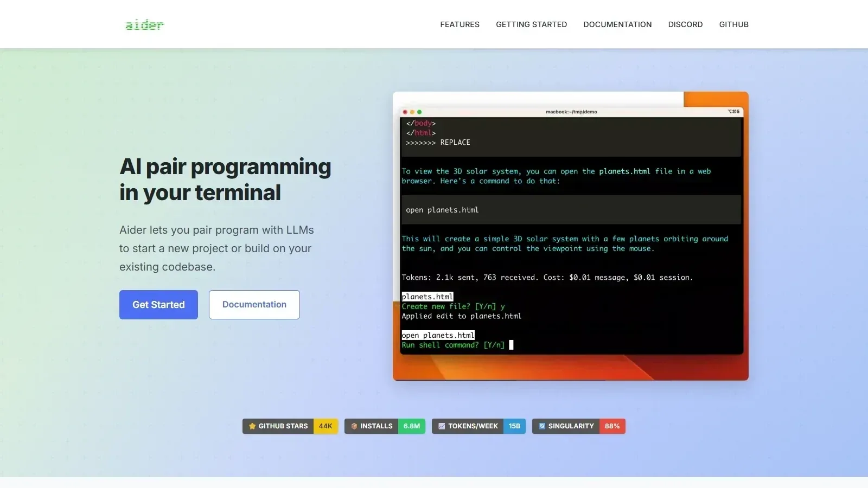The height and width of the screenshot is (488, 868).
Task: Click 'Applied edit to planets.html' line
Action: pyautogui.click(x=461, y=316)
